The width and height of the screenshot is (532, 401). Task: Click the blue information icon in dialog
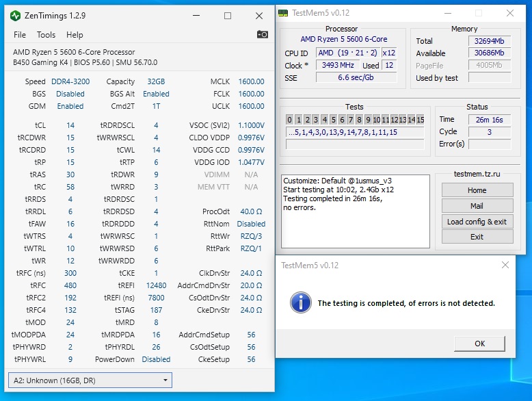[x=301, y=302]
